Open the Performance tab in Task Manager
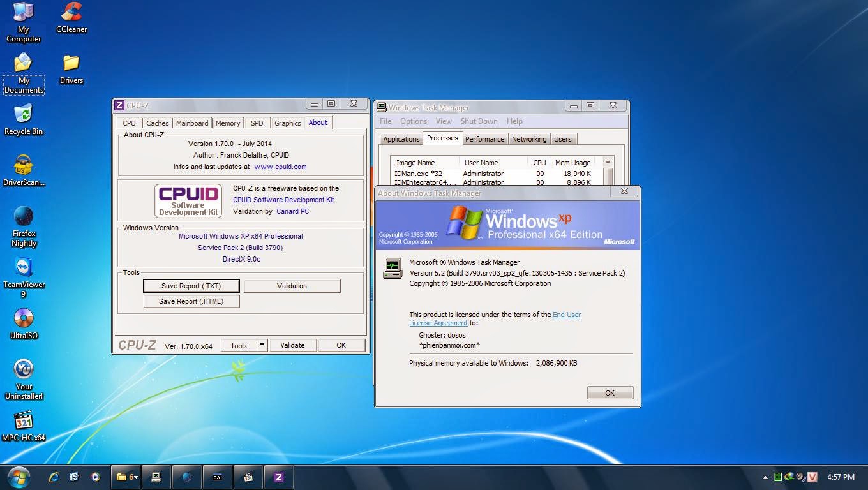The width and height of the screenshot is (868, 490). 484,139
